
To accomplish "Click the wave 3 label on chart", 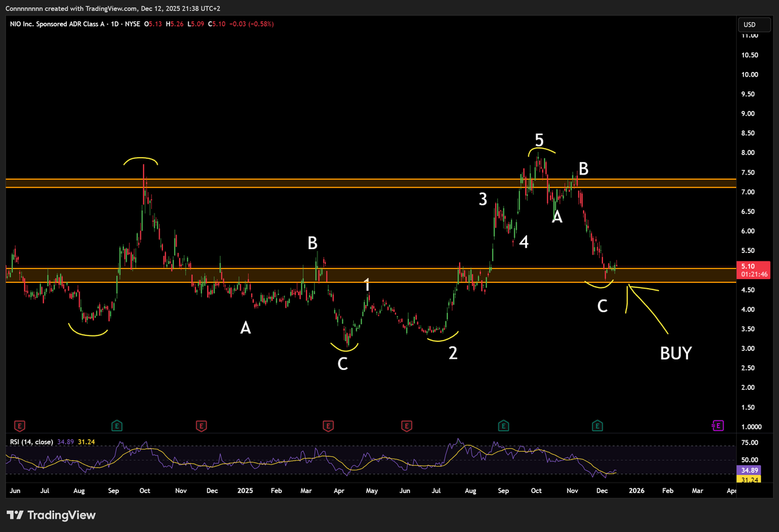I will tap(483, 199).
